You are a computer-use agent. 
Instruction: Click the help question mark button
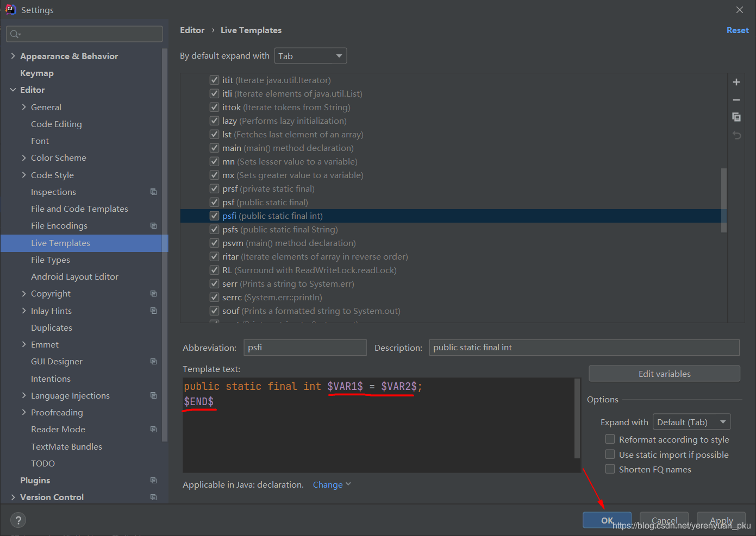tap(18, 520)
